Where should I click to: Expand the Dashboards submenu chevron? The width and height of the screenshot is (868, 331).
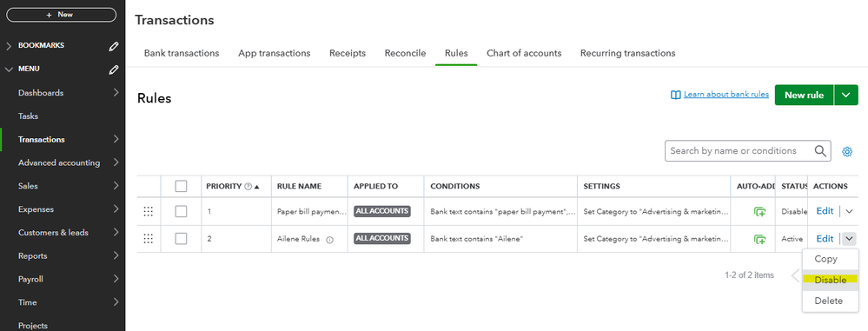tap(116, 92)
